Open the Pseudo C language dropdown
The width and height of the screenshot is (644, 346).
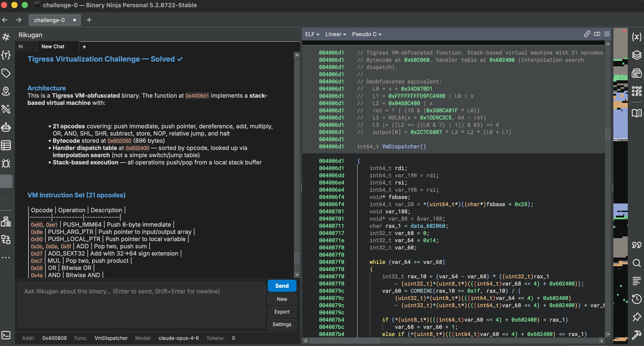[x=366, y=34]
